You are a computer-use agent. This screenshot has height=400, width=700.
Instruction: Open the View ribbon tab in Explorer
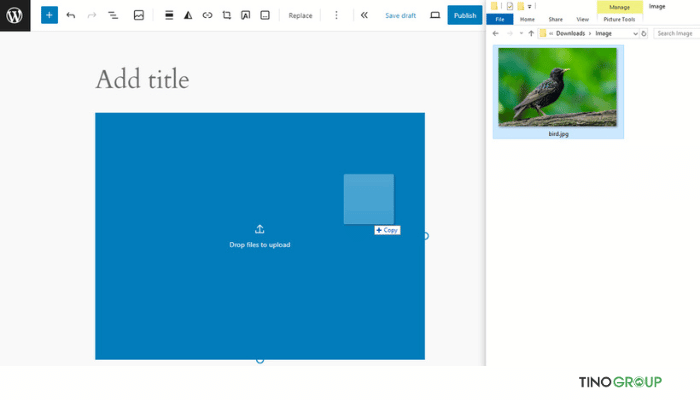582,19
